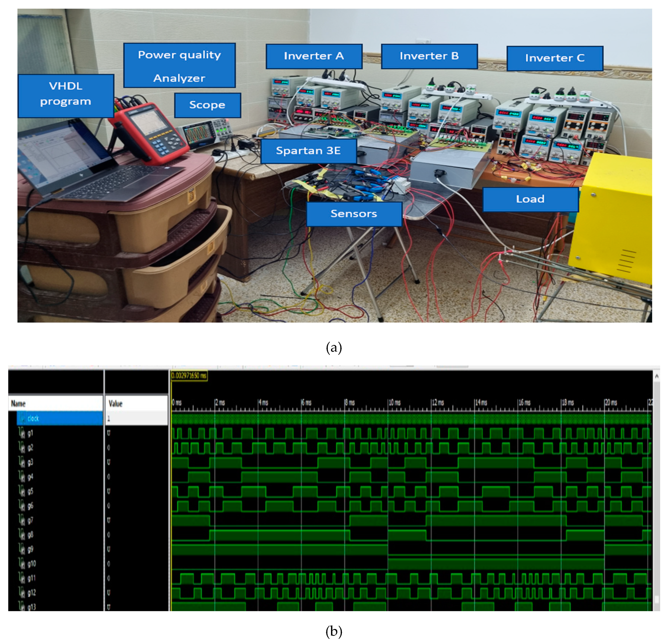This screenshot has height=644, width=670.
Task: Click the Power quality Analyzer label
Action: point(179,66)
